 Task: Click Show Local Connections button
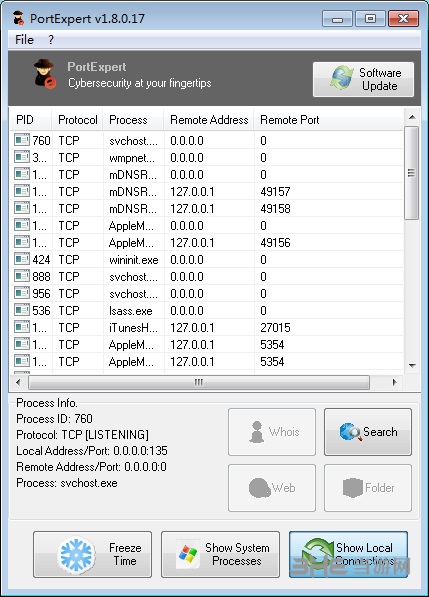(348, 554)
